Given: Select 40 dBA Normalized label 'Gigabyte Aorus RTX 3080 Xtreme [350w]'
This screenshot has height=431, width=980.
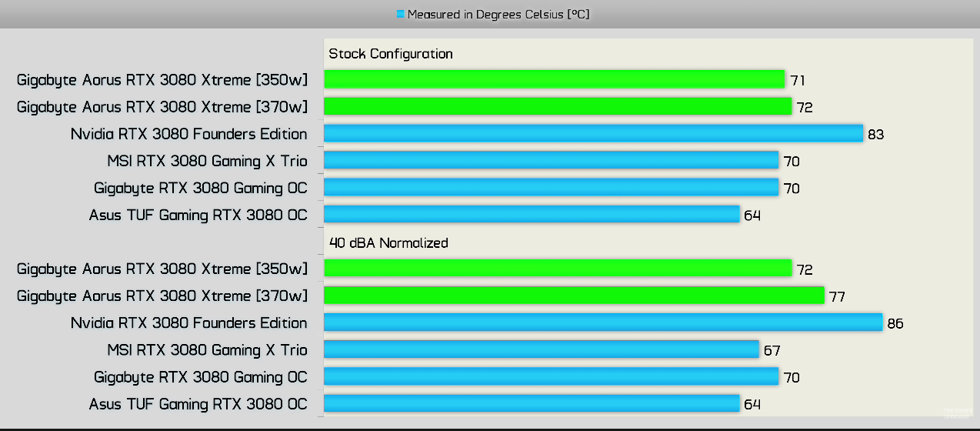Looking at the screenshot, I should click(x=162, y=269).
